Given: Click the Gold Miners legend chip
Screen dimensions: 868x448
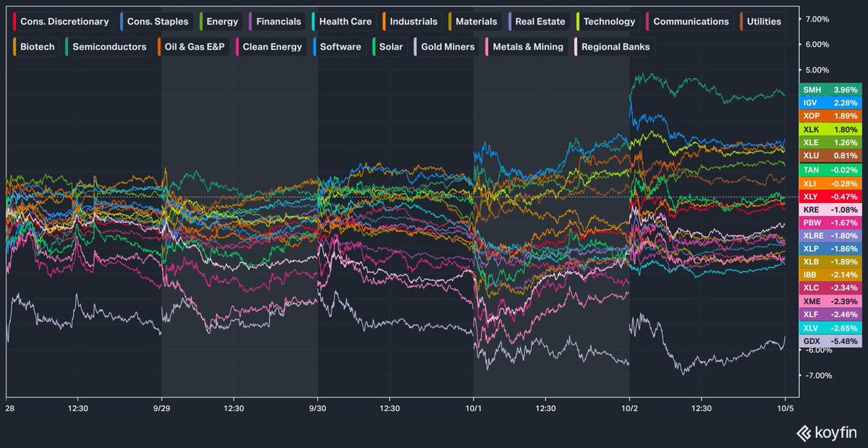Looking at the screenshot, I should [x=447, y=47].
